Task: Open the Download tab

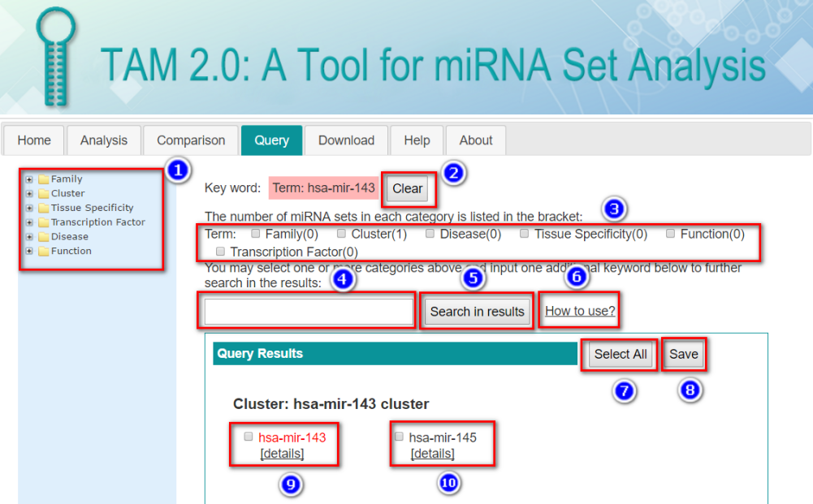Action: pos(346,140)
